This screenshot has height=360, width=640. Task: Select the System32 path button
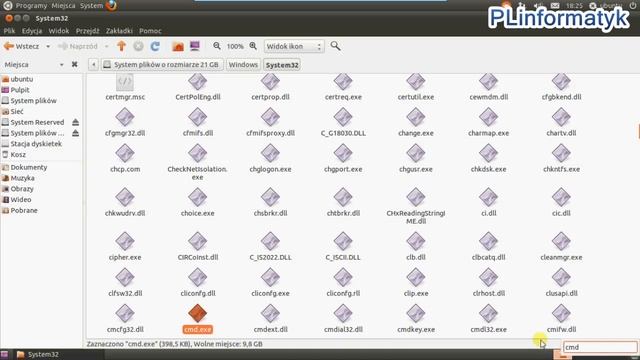282,65
